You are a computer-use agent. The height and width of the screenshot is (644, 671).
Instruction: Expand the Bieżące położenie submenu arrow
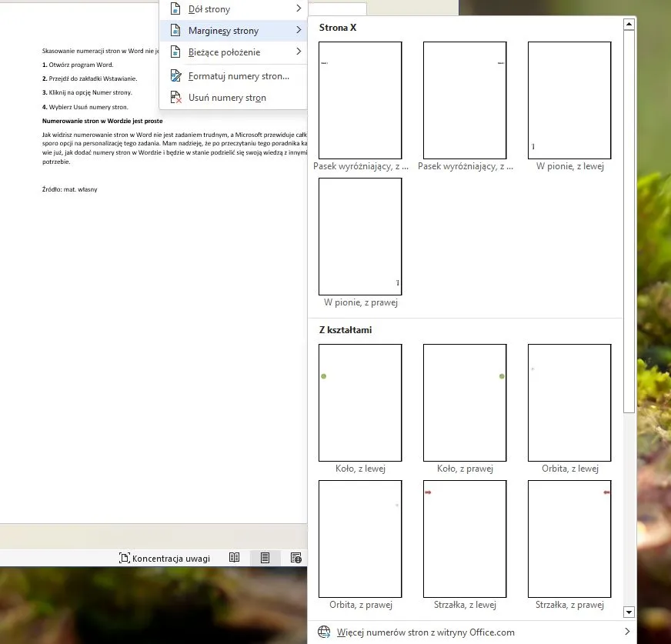pos(298,52)
